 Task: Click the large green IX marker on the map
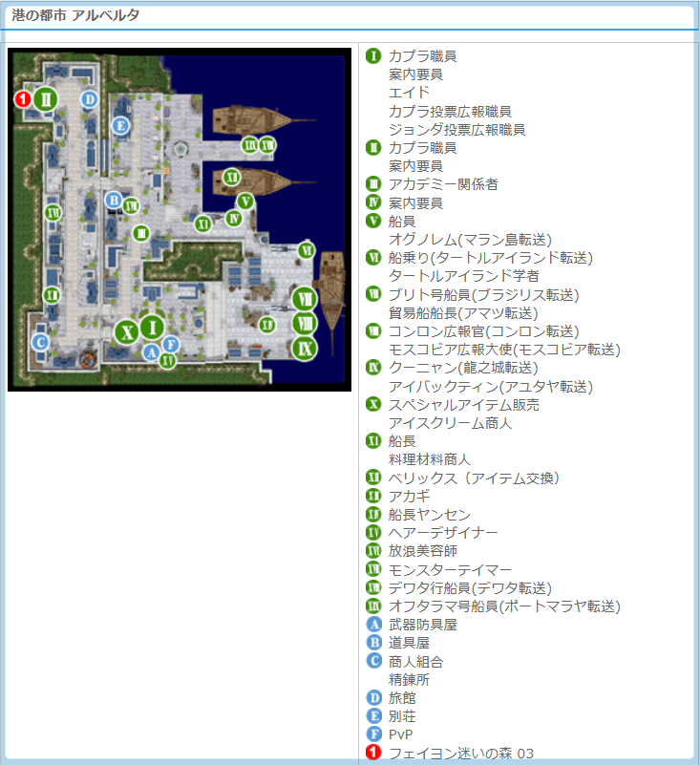tap(305, 348)
